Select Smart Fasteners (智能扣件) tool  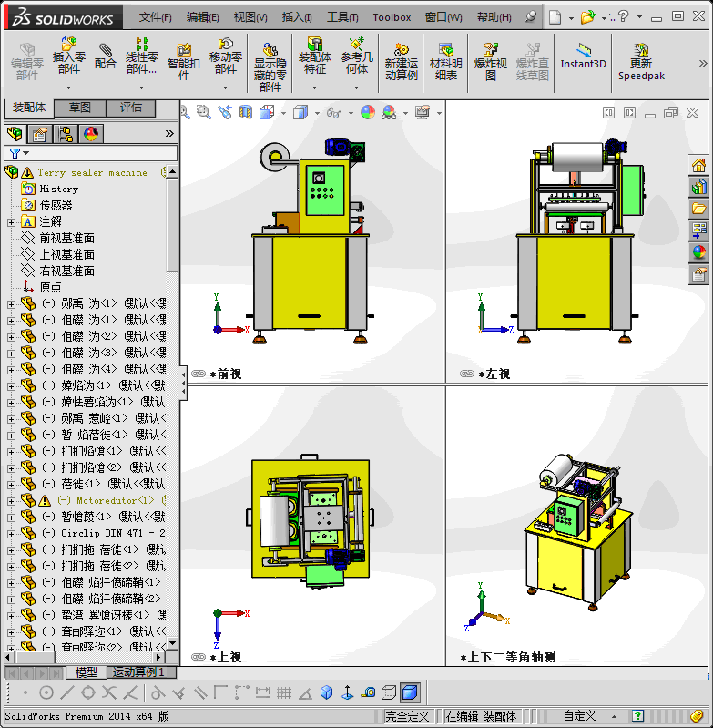[184, 60]
